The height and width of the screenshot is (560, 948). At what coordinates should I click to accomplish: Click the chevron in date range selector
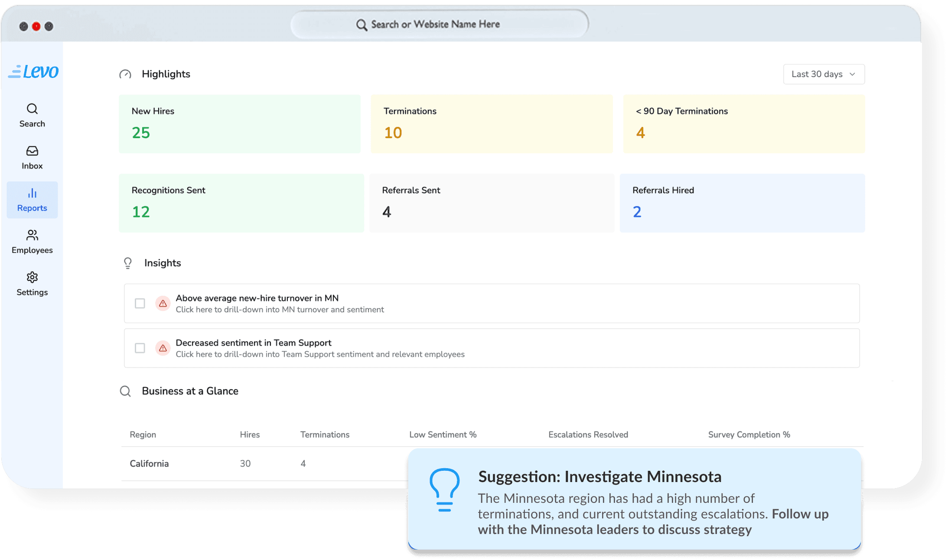pyautogui.click(x=852, y=74)
